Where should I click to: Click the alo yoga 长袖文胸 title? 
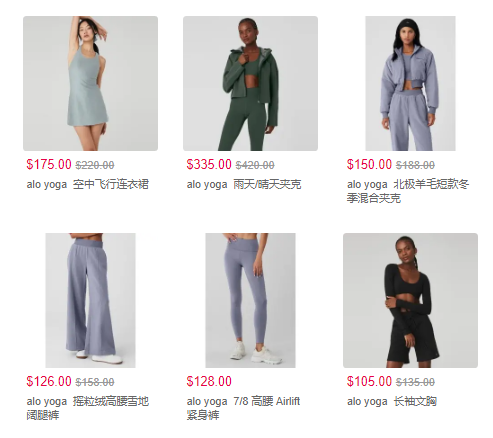click(x=392, y=401)
